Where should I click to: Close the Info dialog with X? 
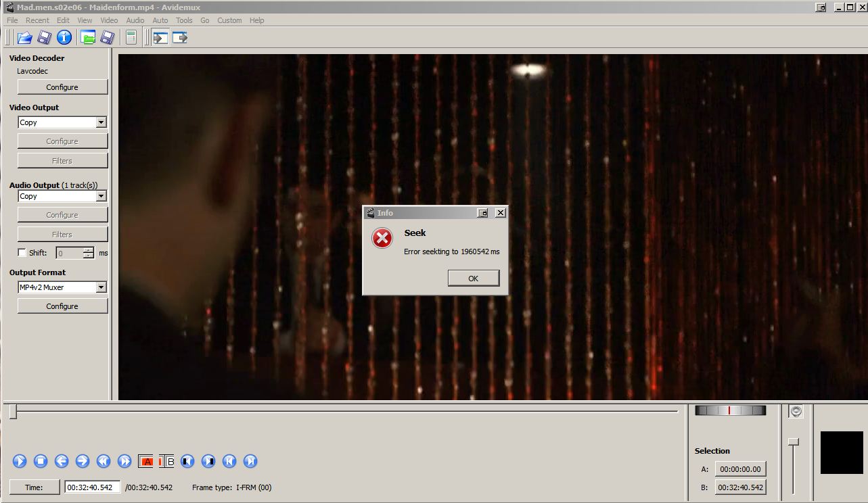pyautogui.click(x=501, y=213)
